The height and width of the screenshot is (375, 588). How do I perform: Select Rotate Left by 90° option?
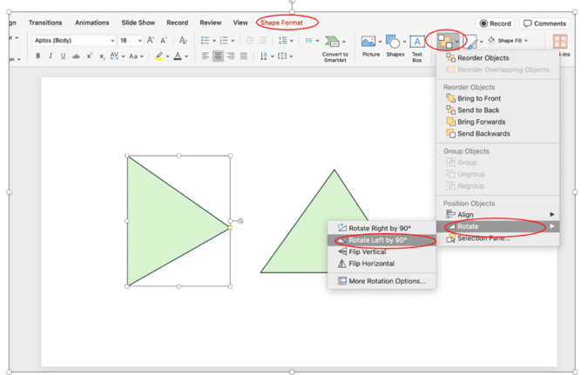click(377, 240)
